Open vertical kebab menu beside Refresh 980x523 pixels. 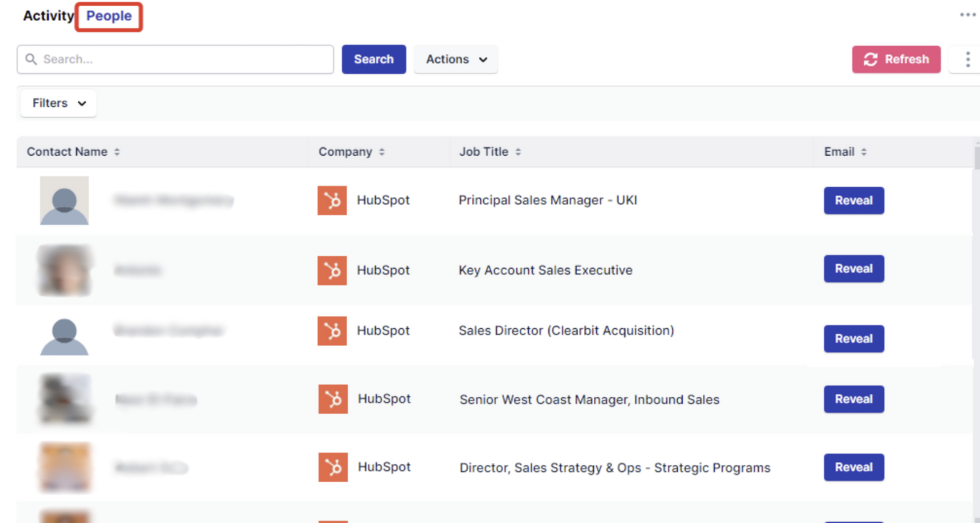click(x=967, y=60)
